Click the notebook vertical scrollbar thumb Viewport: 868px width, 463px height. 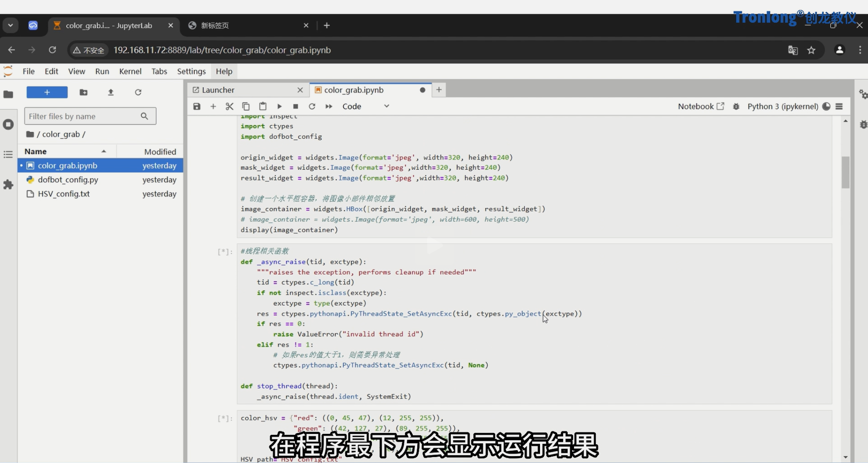point(845,172)
